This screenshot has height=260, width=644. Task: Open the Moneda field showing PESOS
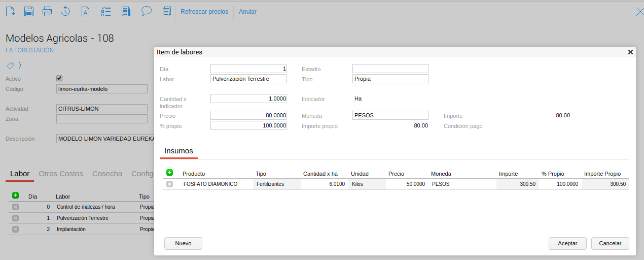pyautogui.click(x=390, y=115)
